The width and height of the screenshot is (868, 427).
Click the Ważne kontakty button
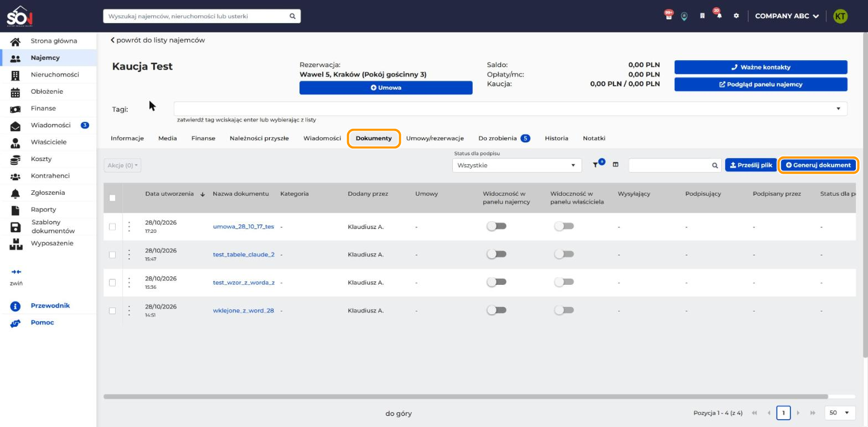761,67
